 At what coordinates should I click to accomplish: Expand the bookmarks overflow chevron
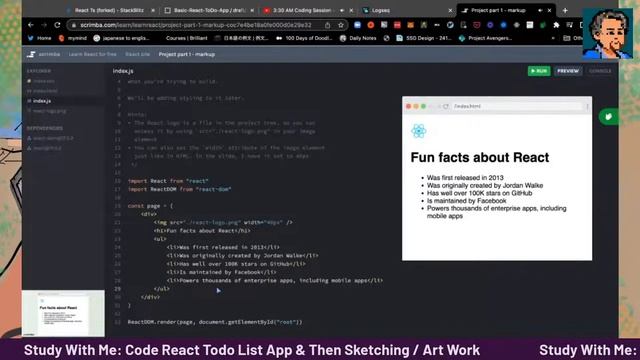click(553, 38)
